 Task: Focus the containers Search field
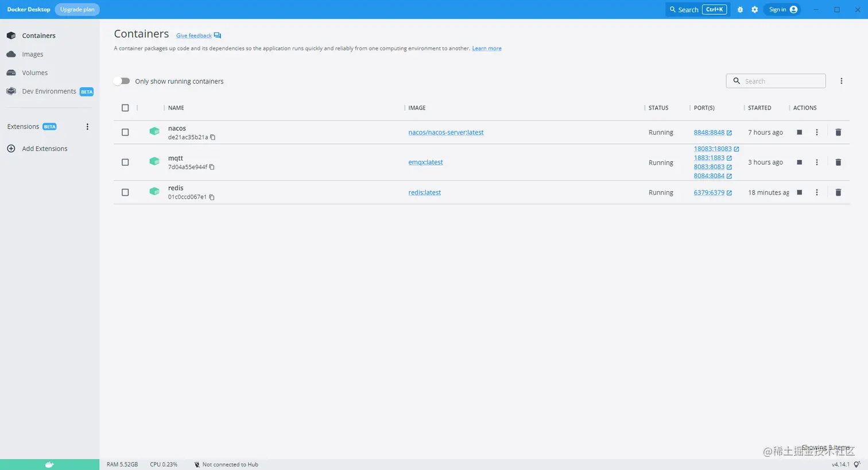(x=776, y=81)
